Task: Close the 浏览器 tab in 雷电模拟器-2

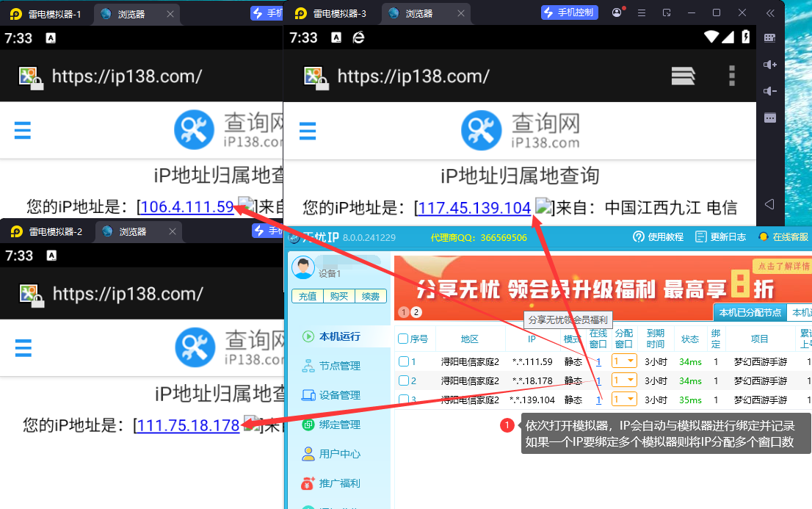Action: click(x=173, y=231)
